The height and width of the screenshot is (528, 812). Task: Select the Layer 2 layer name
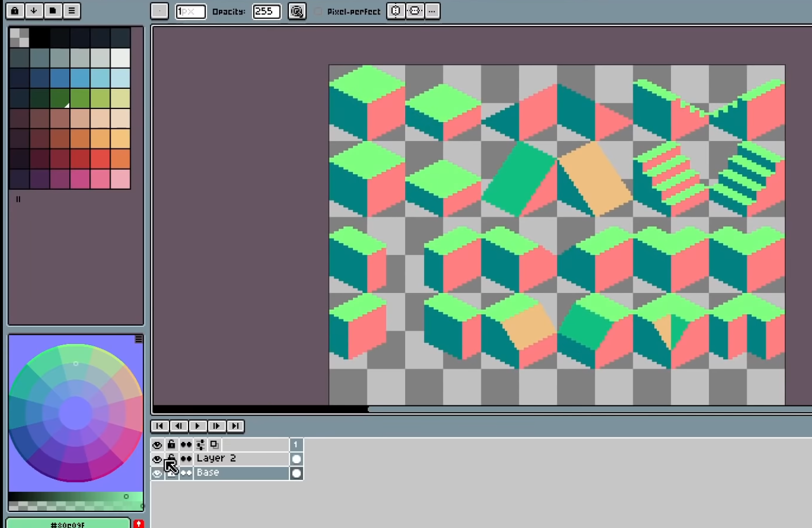tap(241, 459)
